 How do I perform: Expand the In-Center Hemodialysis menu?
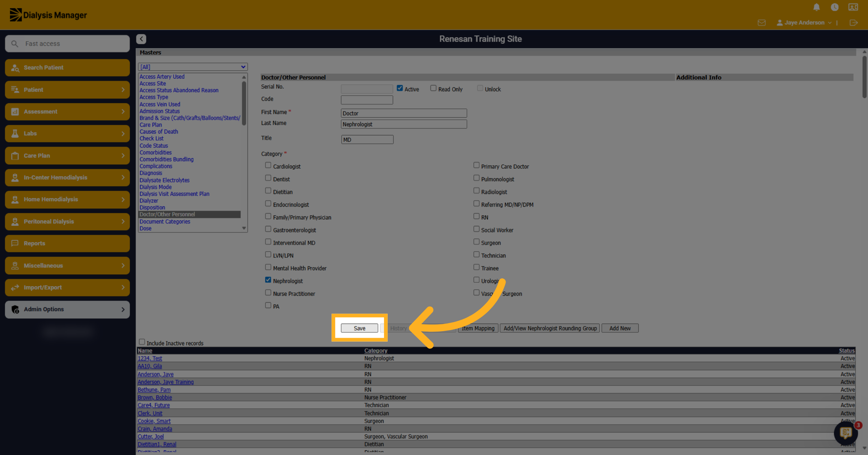pos(67,178)
